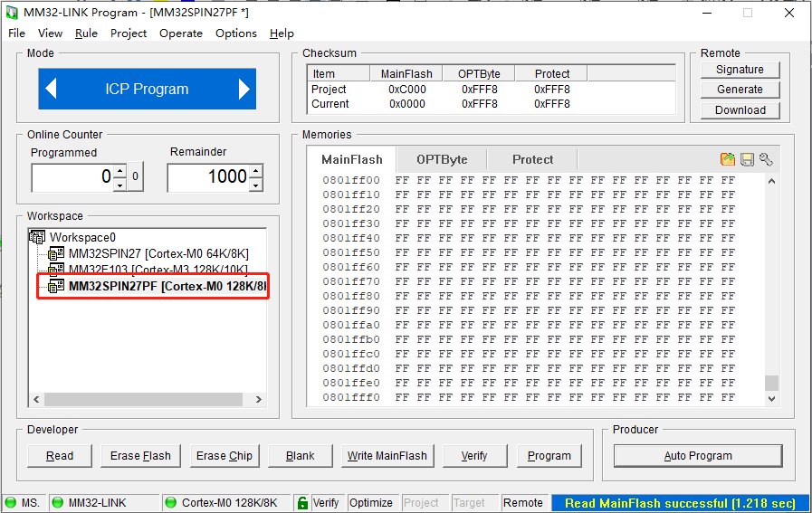Open the Project menu
The width and height of the screenshot is (812, 513).
[x=129, y=33]
